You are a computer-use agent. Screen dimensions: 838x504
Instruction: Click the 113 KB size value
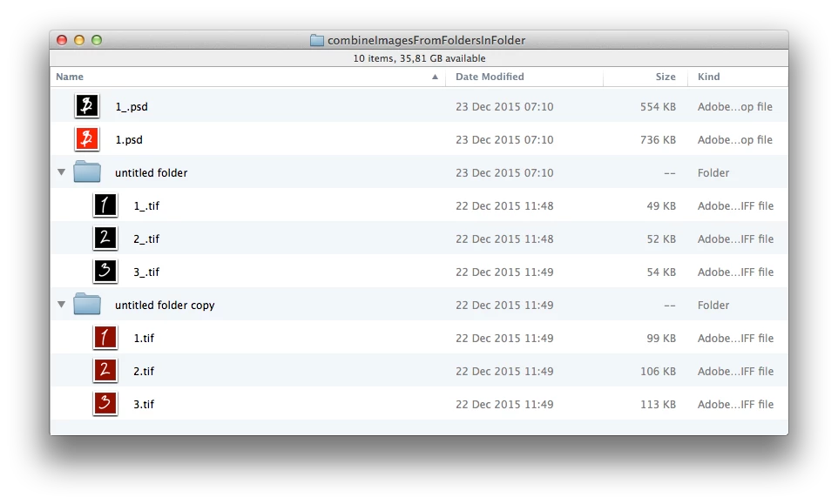[658, 404]
